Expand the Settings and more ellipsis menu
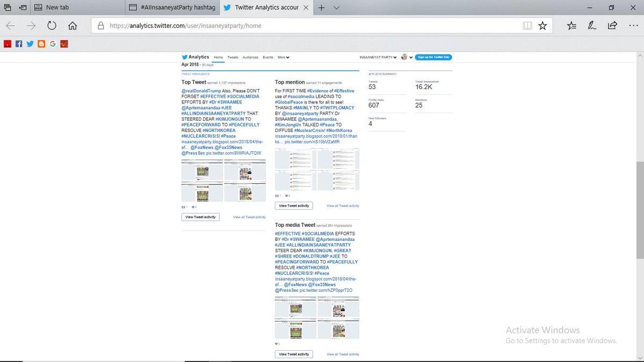This screenshot has height=362, width=644. (634, 25)
